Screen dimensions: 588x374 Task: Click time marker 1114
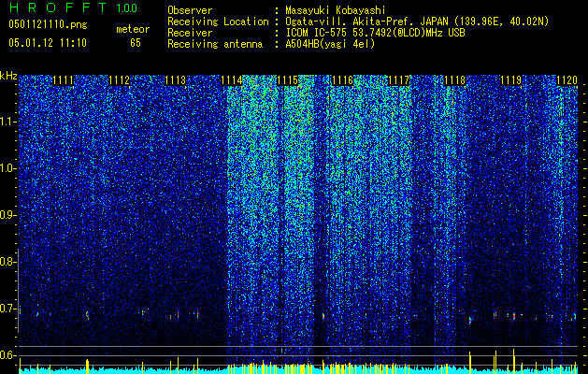231,80
